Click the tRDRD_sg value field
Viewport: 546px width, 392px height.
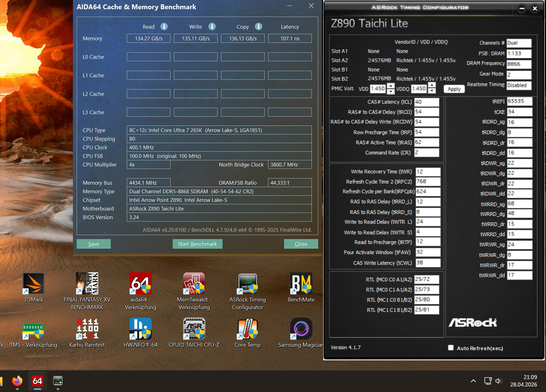(x=520, y=122)
